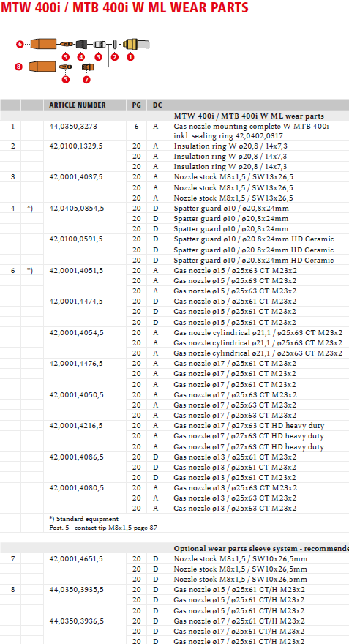Click the ARTICLE NUMBER column header
The height and width of the screenshot is (644, 349).
(78, 105)
